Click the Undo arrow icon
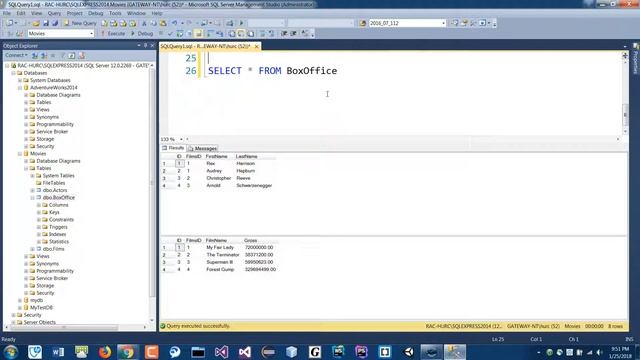This screenshot has width=640, height=360. point(175,23)
